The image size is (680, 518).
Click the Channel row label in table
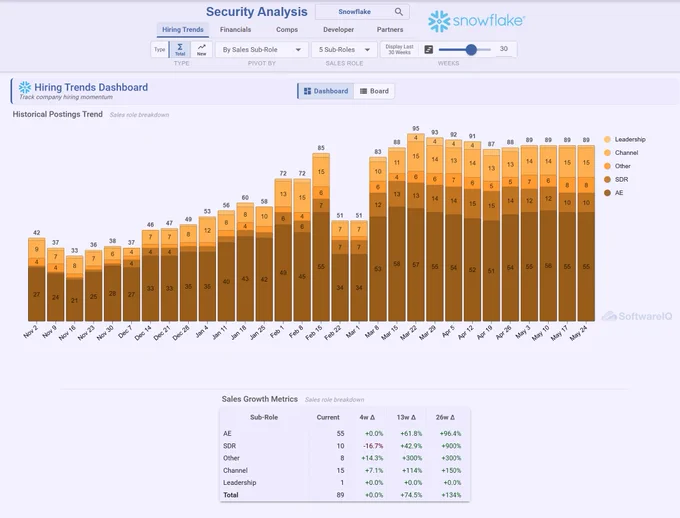(235, 470)
